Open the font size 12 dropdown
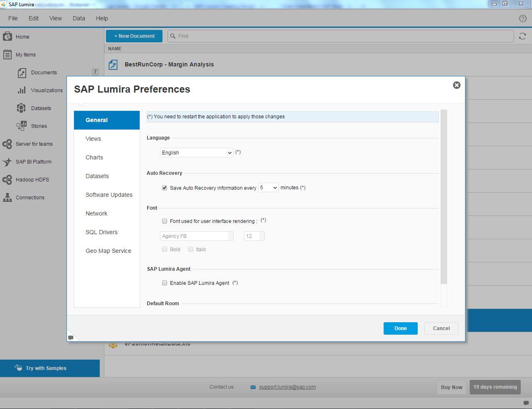 pyautogui.click(x=254, y=236)
